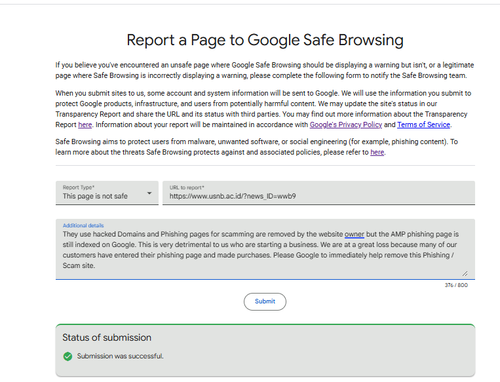Click the '376 / 800' character counter
Image resolution: width=500 pixels, height=382 pixels.
456,285
